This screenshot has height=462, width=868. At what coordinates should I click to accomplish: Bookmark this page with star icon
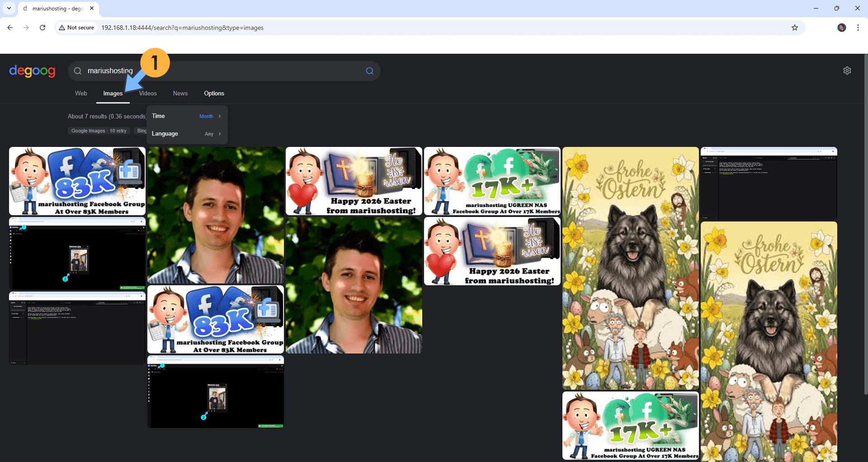(x=794, y=28)
